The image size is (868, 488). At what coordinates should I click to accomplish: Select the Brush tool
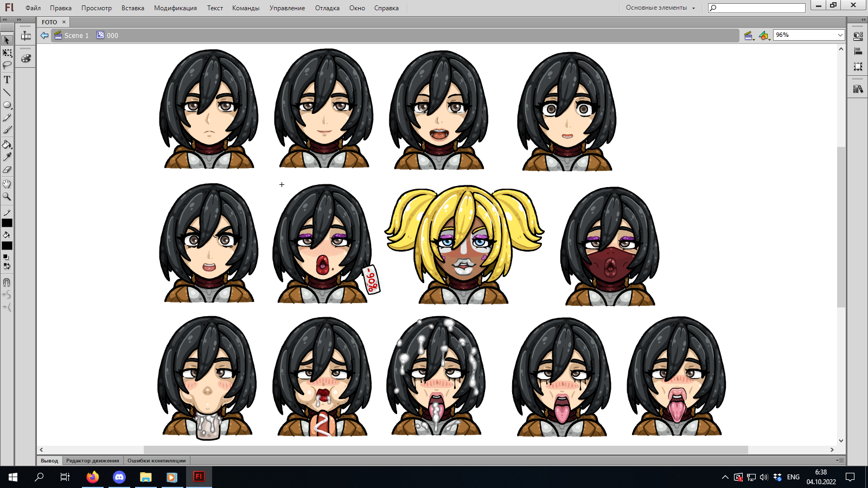(x=7, y=130)
